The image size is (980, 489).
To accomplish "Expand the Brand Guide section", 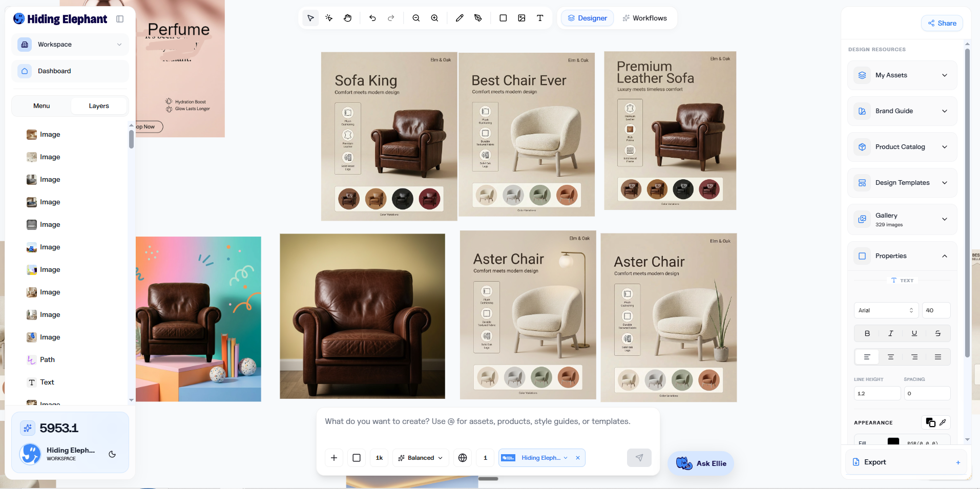I will [x=902, y=111].
